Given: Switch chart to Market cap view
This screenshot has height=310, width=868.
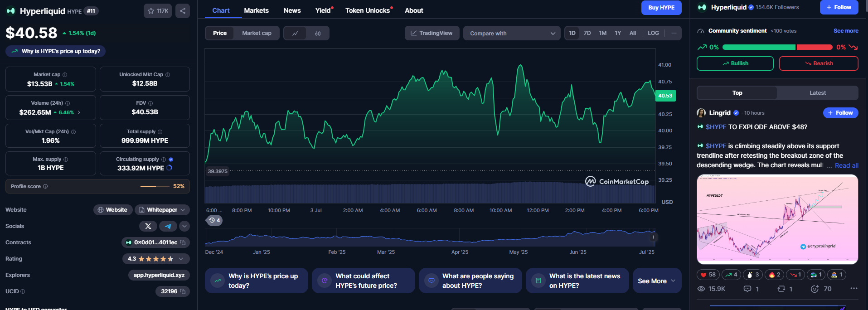Looking at the screenshot, I should tap(257, 33).
